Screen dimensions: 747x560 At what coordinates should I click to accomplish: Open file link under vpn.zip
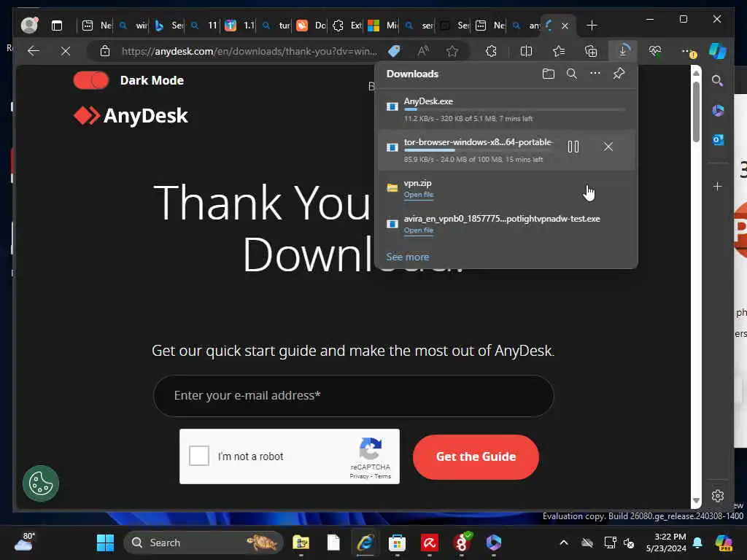[x=419, y=194]
